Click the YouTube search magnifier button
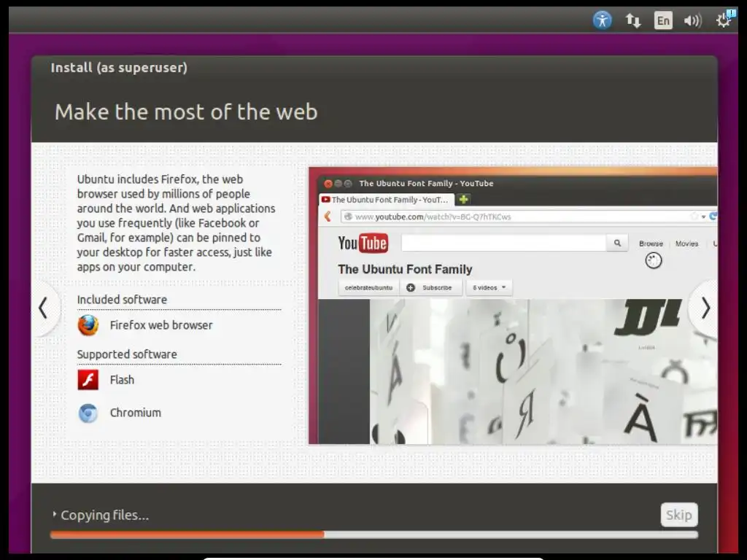The width and height of the screenshot is (747, 560). 617,243
